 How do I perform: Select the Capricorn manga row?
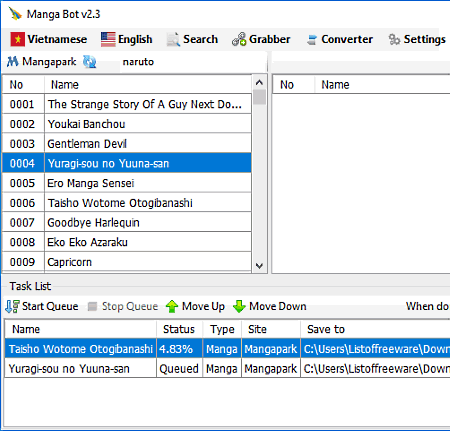pos(127,262)
